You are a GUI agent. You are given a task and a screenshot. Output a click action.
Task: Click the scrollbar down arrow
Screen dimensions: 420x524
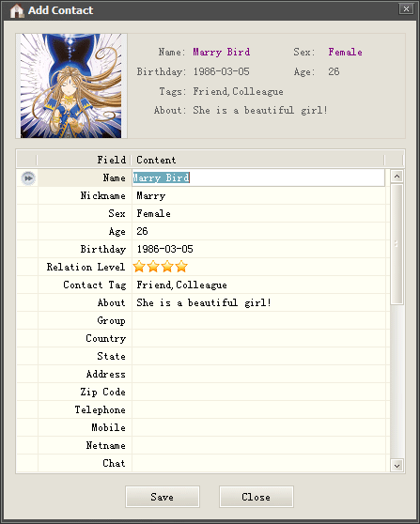coord(397,466)
